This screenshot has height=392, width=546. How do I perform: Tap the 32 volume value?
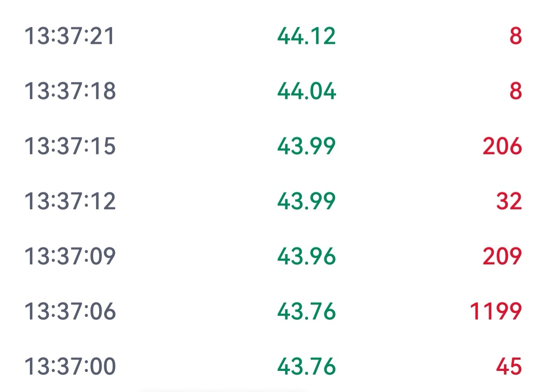(509, 201)
